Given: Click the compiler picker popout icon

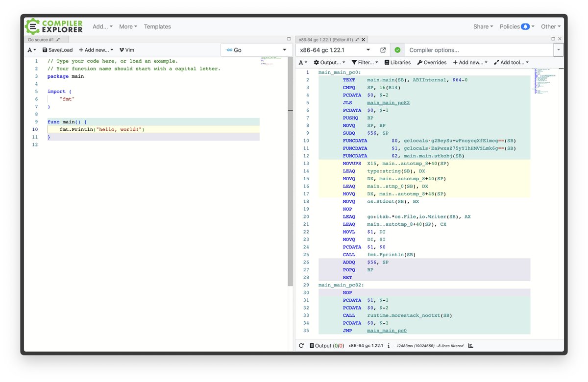Looking at the screenshot, I should point(383,50).
